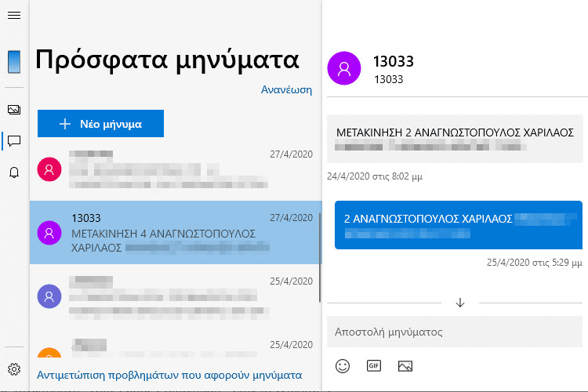Open the Notifications bell section
This screenshot has height=392, width=588.
click(x=14, y=172)
